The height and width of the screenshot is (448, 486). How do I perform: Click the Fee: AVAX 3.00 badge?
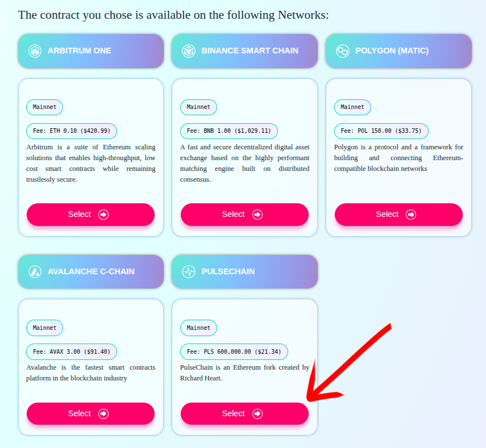(x=71, y=351)
